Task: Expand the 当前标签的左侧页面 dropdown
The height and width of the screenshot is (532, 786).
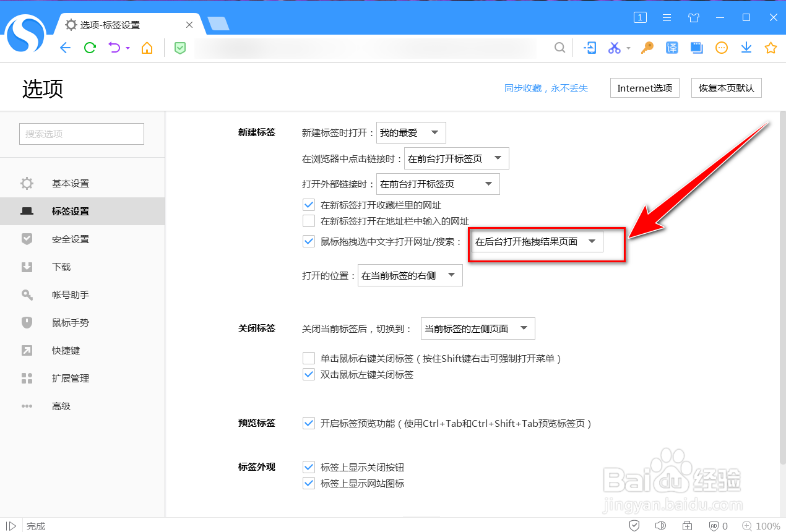Action: [x=477, y=328]
